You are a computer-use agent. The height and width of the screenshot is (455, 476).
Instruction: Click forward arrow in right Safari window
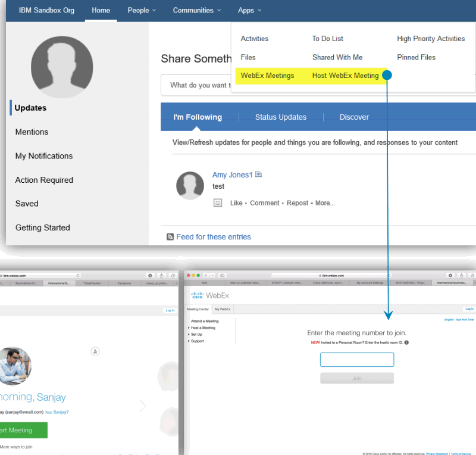tap(212, 275)
